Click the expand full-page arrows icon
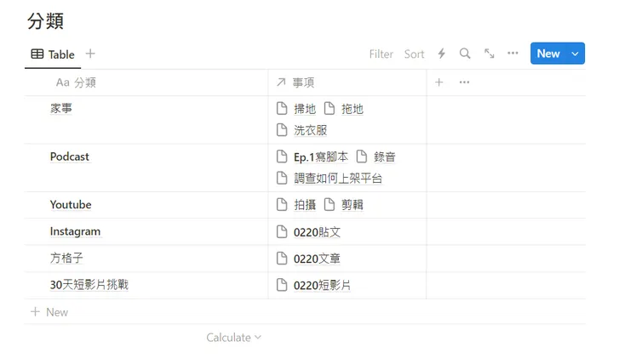This screenshot has width=630, height=364. [490, 54]
